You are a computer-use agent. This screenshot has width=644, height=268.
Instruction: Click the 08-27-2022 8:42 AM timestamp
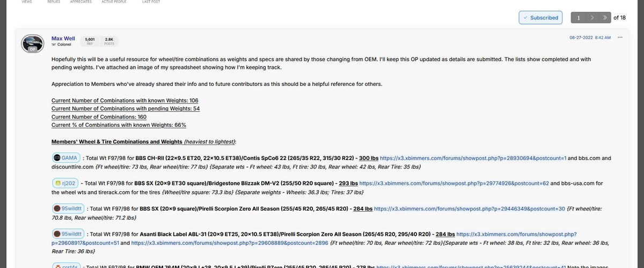590,38
